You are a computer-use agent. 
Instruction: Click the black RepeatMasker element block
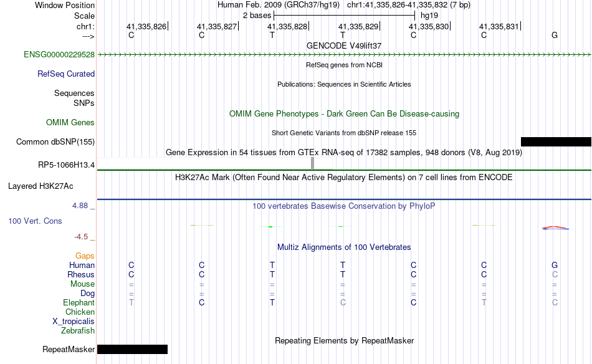(x=133, y=349)
